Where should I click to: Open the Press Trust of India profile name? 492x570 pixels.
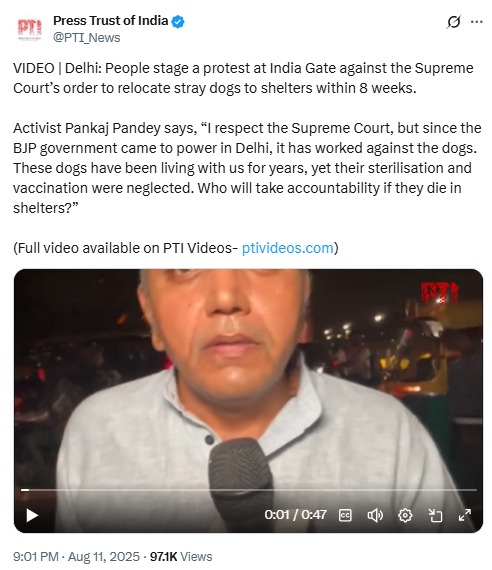point(111,21)
